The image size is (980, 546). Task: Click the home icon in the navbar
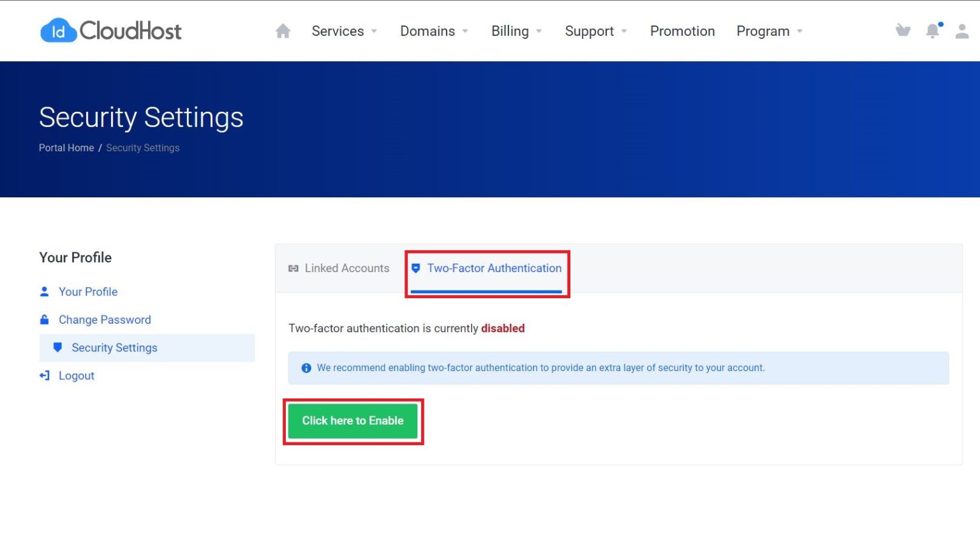click(283, 30)
